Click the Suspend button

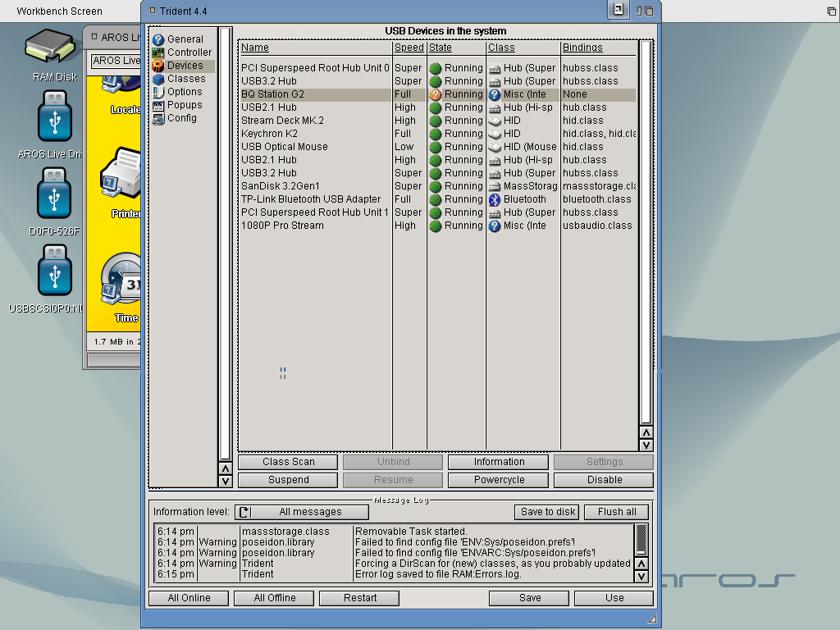(x=288, y=480)
